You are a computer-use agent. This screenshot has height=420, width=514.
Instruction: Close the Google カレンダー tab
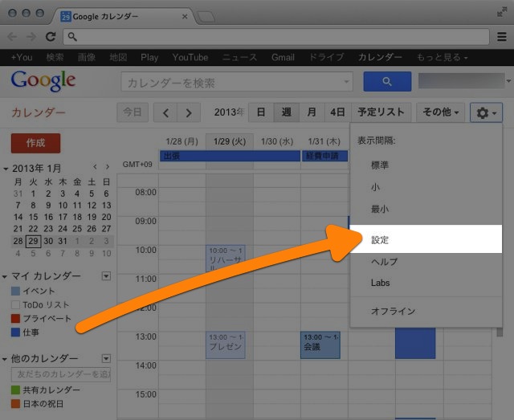[x=185, y=16]
